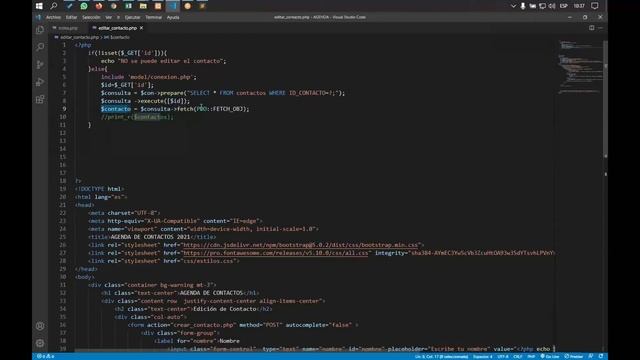Change the UTF-8 file encoding
This screenshot has width=640, height=360.
(x=503, y=356)
